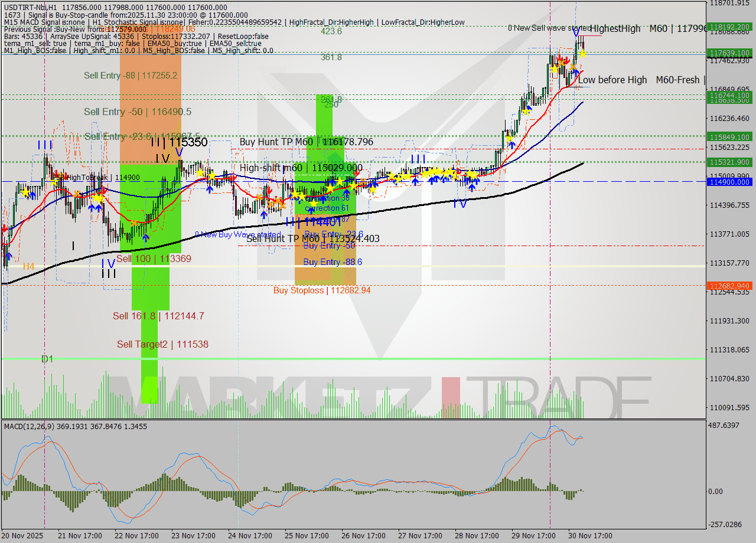Click the Buy Hunt TP M60 label
Image resolution: width=756 pixels, height=543 pixels.
click(278, 142)
